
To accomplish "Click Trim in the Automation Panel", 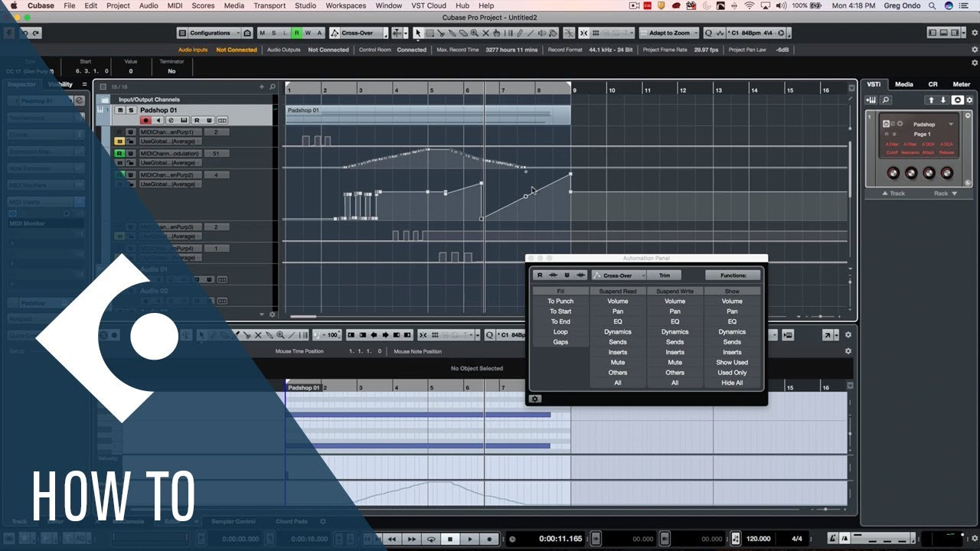I will (x=665, y=275).
